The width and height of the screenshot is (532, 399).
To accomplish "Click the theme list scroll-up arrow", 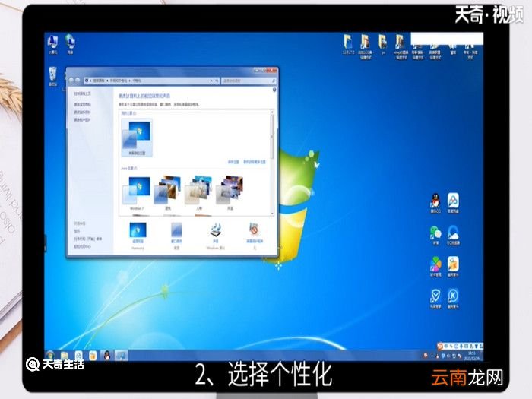I will [x=272, y=112].
